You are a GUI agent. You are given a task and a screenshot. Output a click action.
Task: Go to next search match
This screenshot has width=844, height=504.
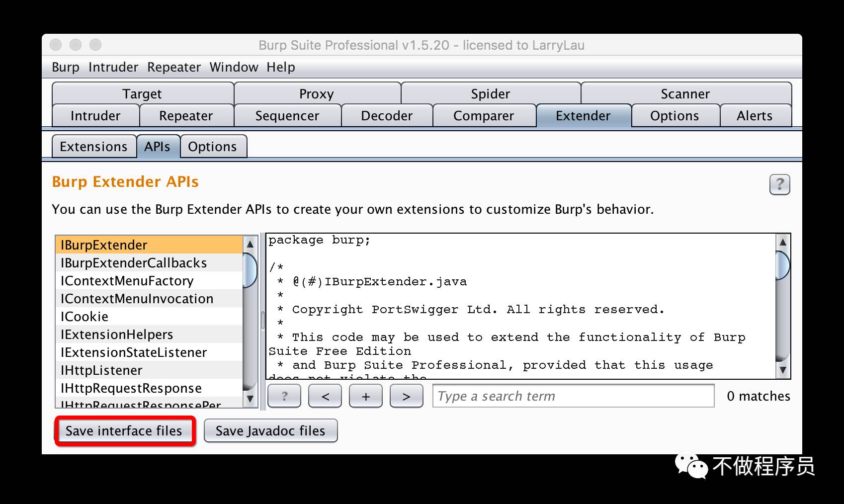pyautogui.click(x=407, y=396)
